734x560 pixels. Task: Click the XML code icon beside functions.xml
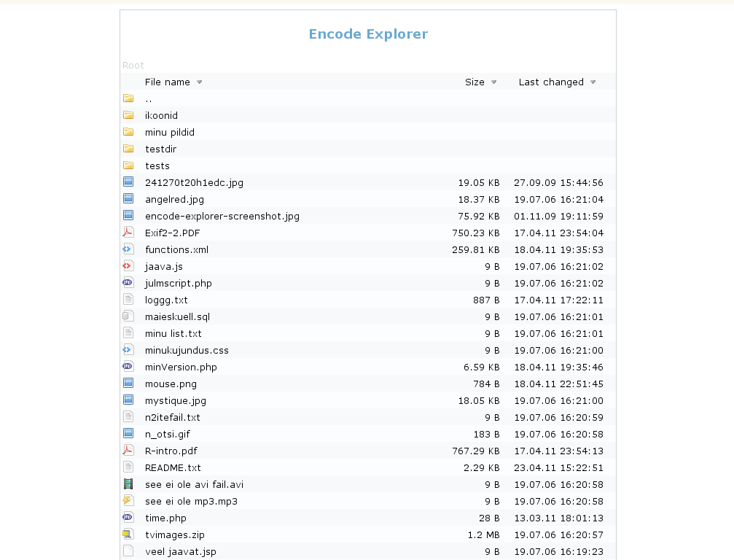click(x=128, y=249)
